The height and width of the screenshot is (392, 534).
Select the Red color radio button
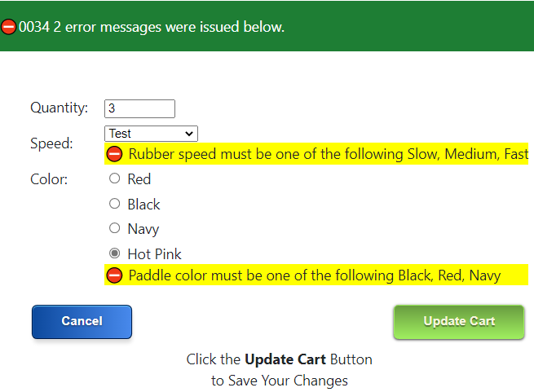click(114, 178)
